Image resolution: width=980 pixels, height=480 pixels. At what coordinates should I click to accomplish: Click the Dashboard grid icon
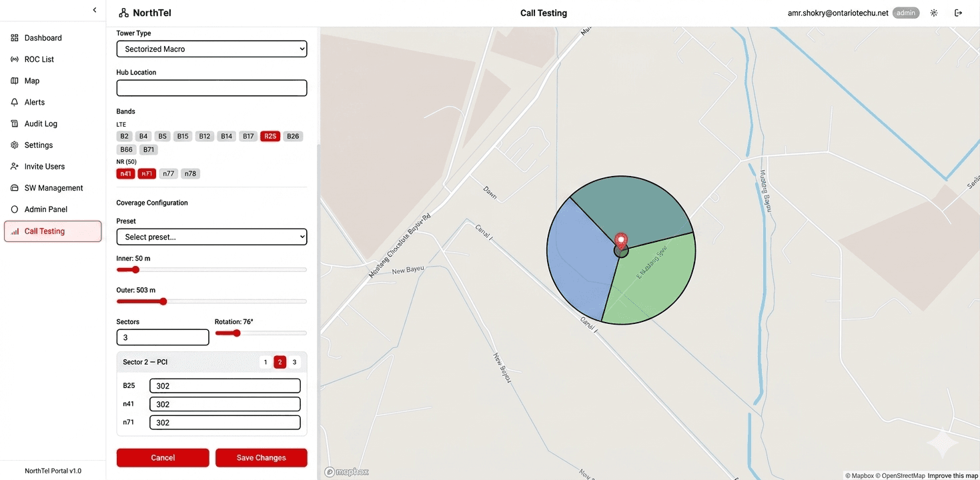point(15,38)
